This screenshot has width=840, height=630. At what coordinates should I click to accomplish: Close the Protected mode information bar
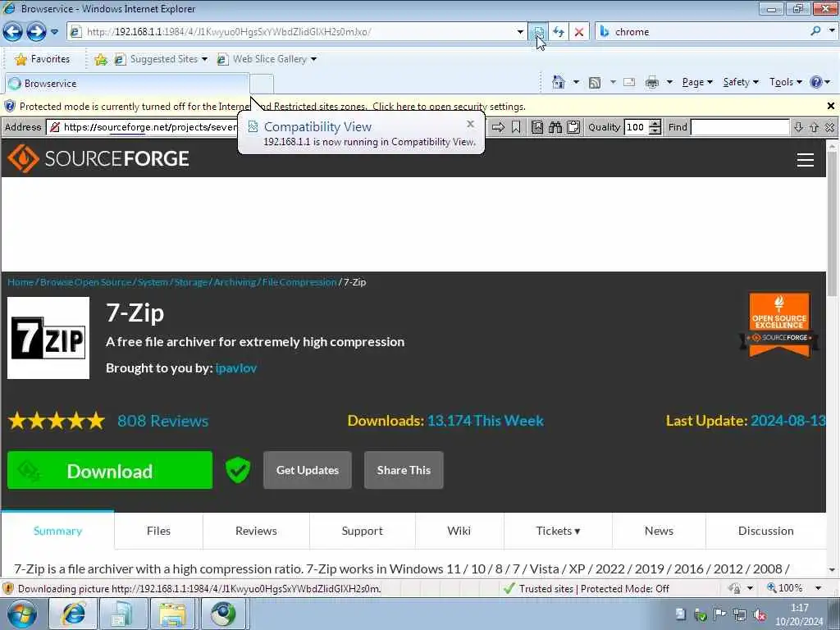click(831, 106)
